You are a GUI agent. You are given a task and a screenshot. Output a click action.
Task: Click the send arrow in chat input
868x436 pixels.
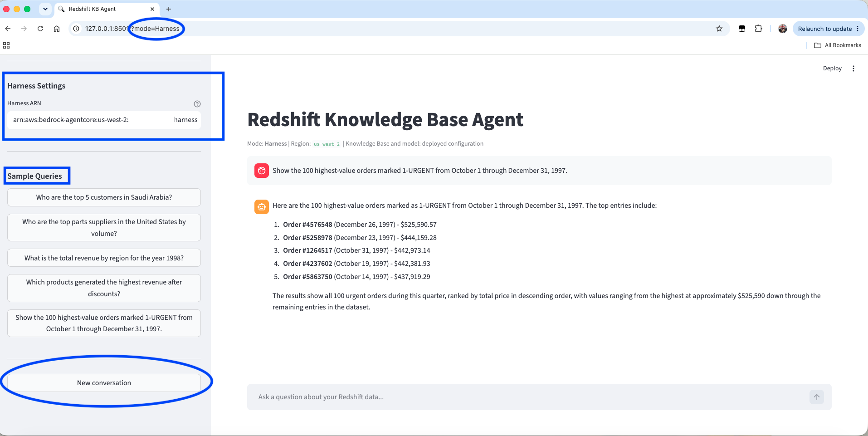coord(817,397)
